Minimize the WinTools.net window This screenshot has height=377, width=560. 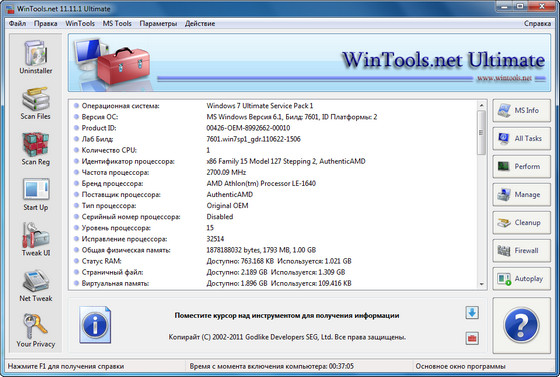coord(504,6)
